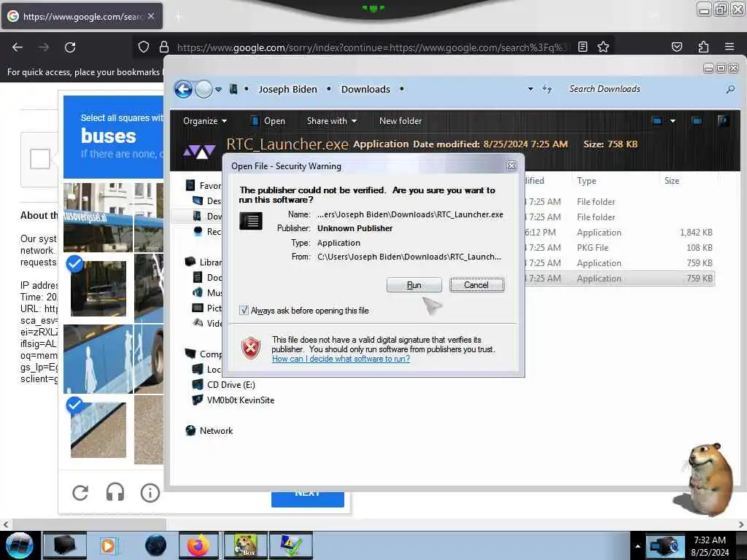
Task: Expand the view options arrow
Action: (x=673, y=121)
